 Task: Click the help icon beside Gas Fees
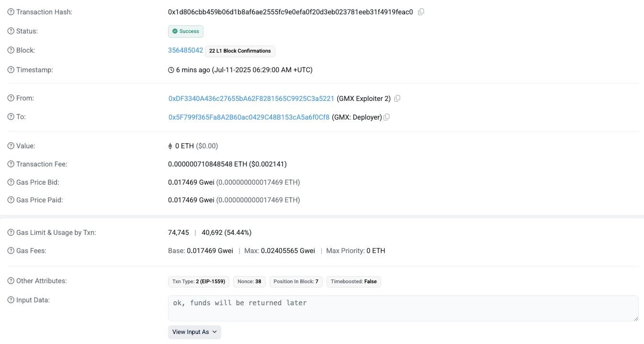[10, 250]
